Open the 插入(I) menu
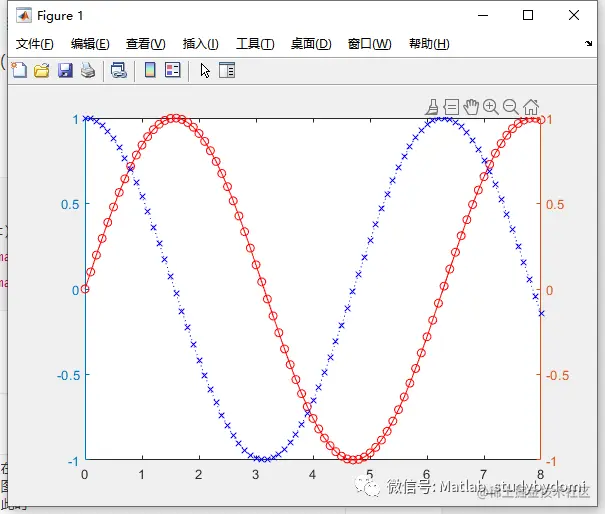Image resolution: width=605 pixels, height=514 pixels. tap(200, 44)
